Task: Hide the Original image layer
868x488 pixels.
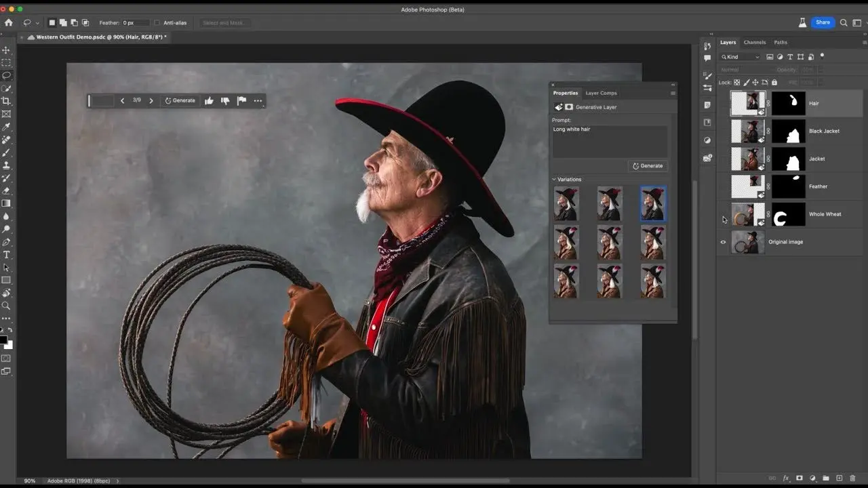Action: tap(723, 242)
